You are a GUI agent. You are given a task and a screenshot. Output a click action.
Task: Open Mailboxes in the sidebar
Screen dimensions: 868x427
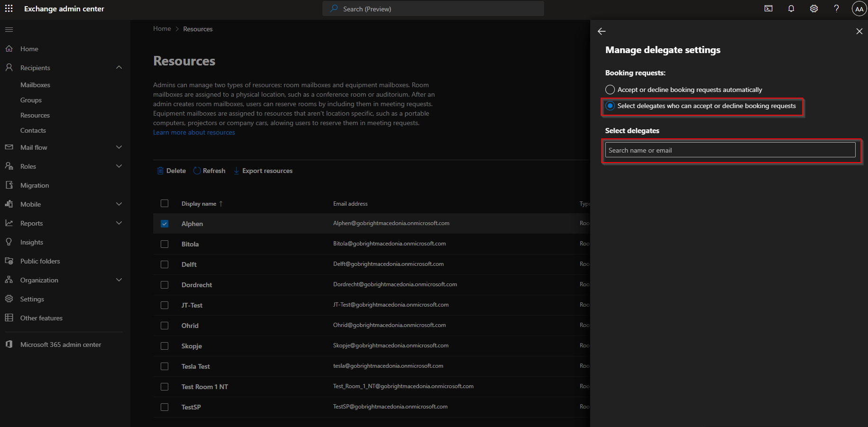[x=35, y=85]
